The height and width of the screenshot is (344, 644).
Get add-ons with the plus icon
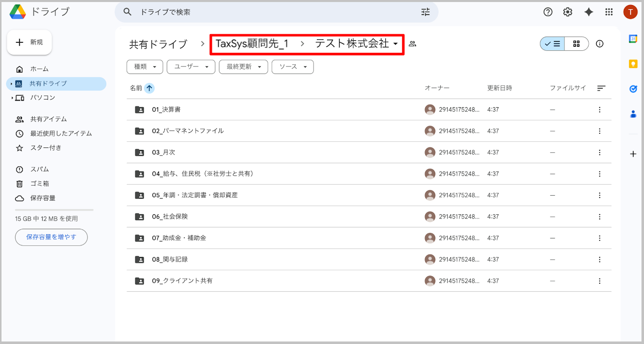coord(633,154)
